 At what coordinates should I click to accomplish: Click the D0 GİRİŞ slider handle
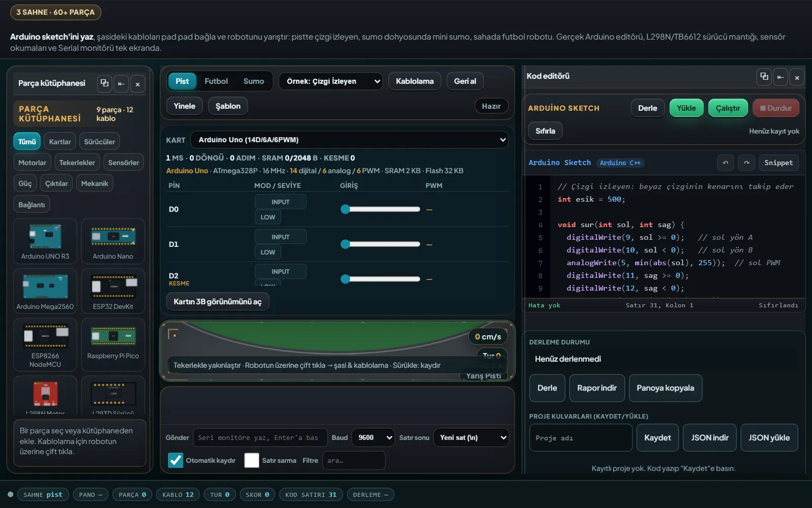point(345,209)
